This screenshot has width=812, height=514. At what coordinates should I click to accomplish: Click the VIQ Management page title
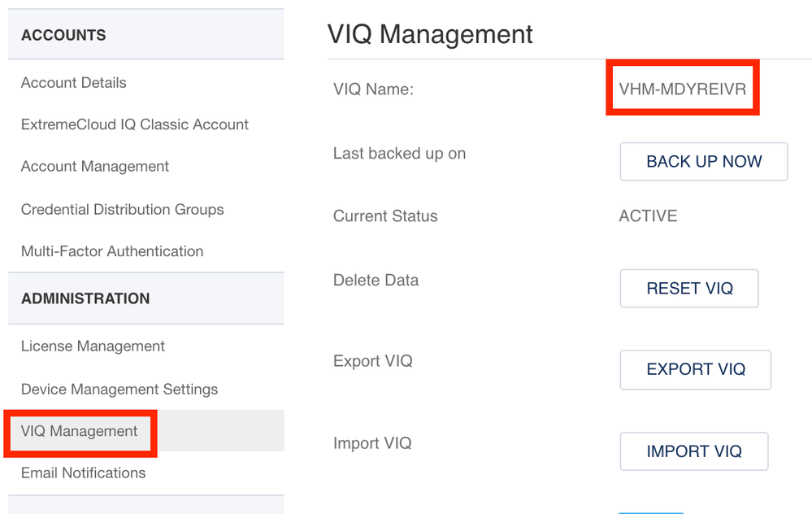tap(430, 35)
